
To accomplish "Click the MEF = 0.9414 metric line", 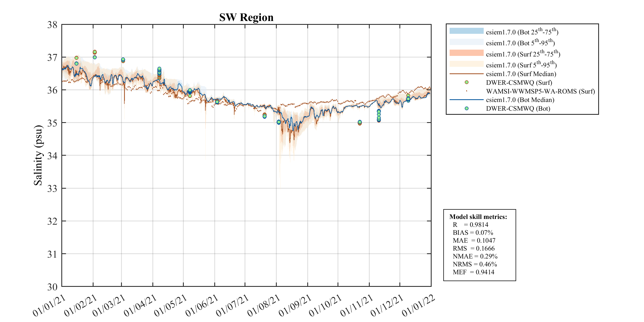I will 473,272.
